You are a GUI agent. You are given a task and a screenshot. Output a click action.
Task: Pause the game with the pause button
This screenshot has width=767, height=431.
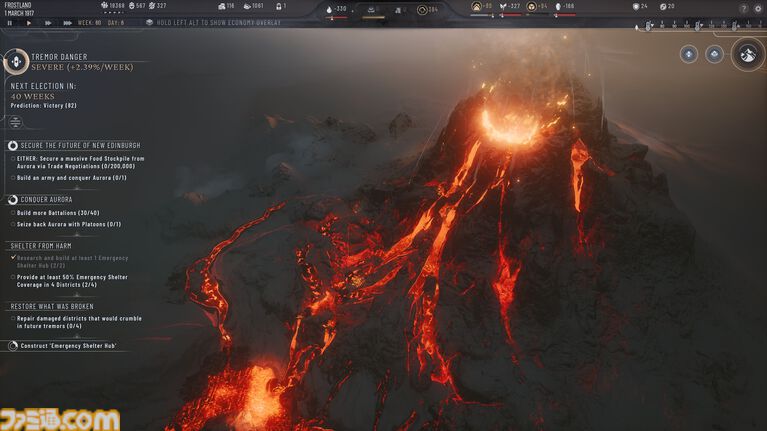pos(9,22)
